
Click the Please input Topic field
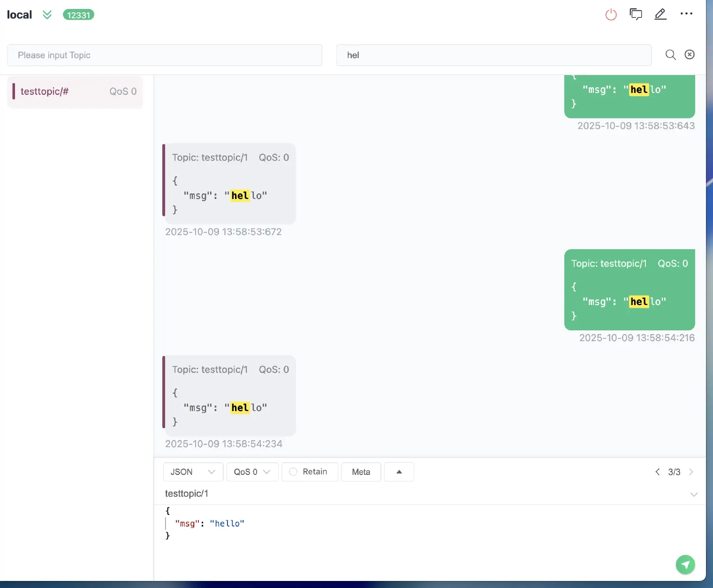tap(164, 55)
